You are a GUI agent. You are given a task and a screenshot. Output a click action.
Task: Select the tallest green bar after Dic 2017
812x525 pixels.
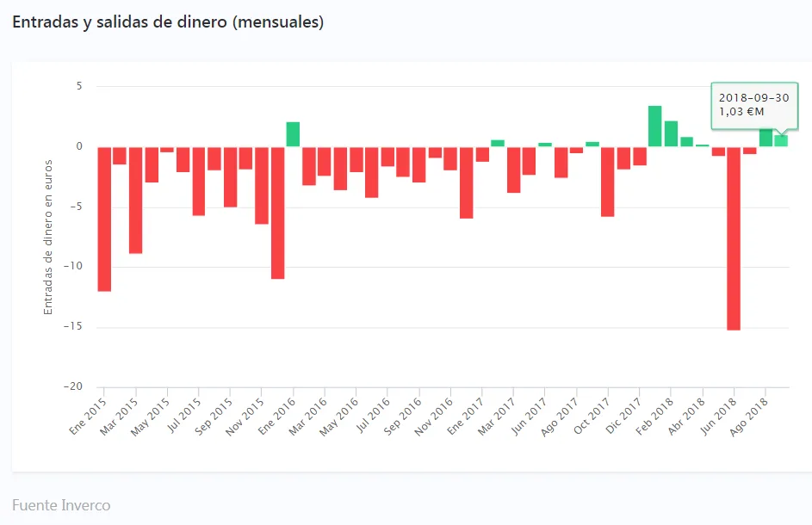655,126
